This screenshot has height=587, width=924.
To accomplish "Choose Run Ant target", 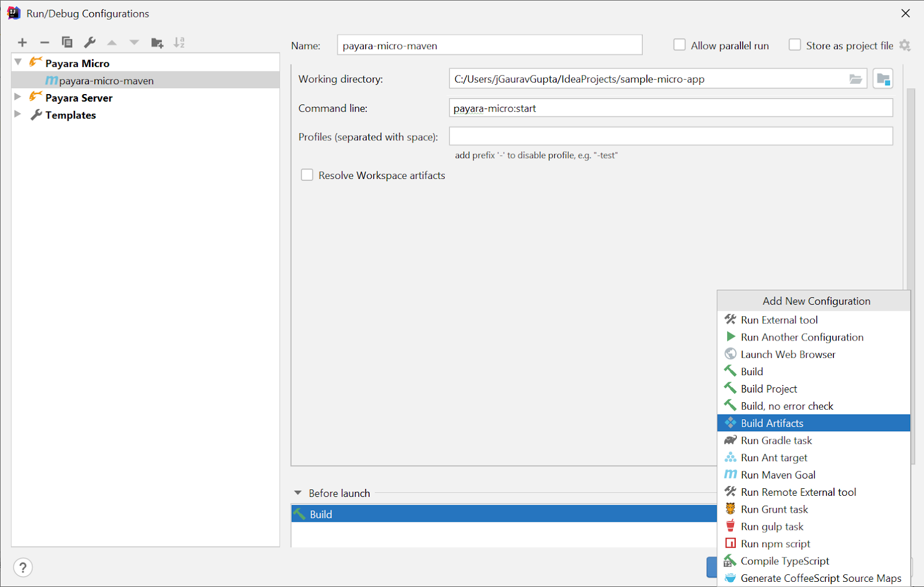I will (x=814, y=458).
